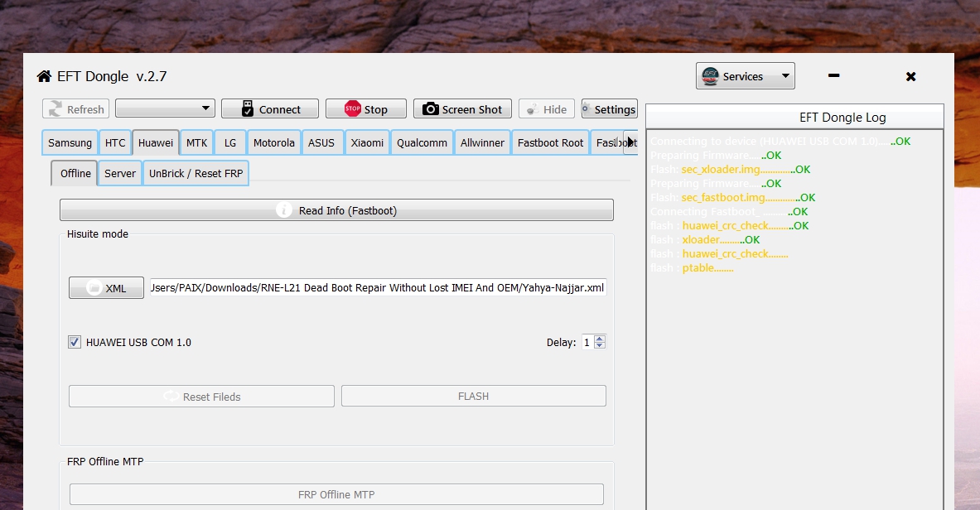Click the 'EFT Dongle v.2.7' title text
This screenshot has height=510, width=980.
112,76
